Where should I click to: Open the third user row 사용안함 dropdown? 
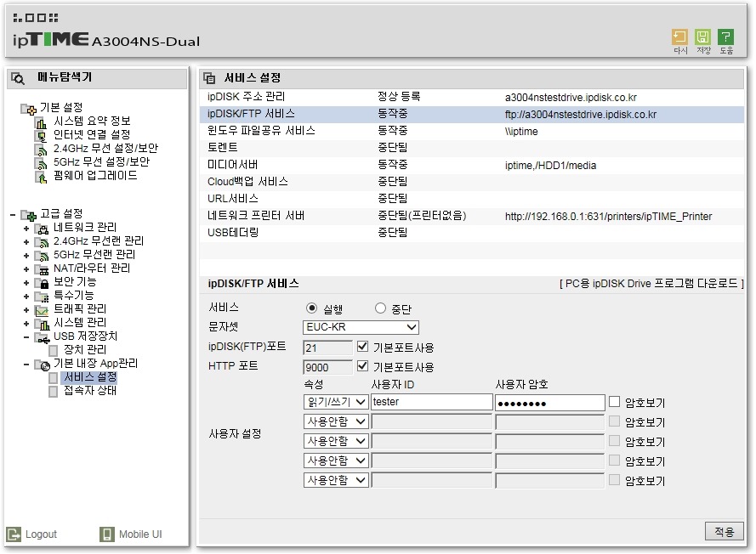pos(336,441)
